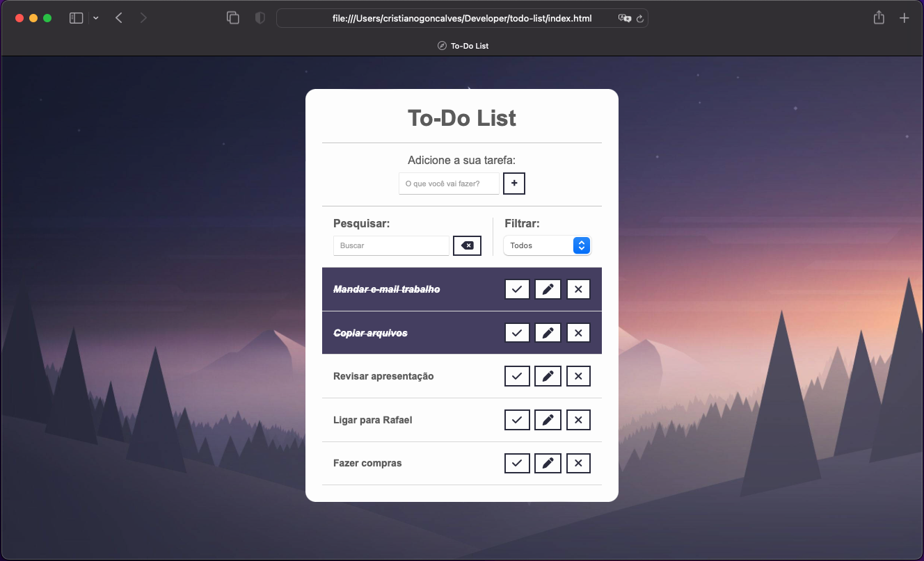Edit the 'Revisar apresentação' task with pencil
The width and height of the screenshot is (924, 561).
548,376
